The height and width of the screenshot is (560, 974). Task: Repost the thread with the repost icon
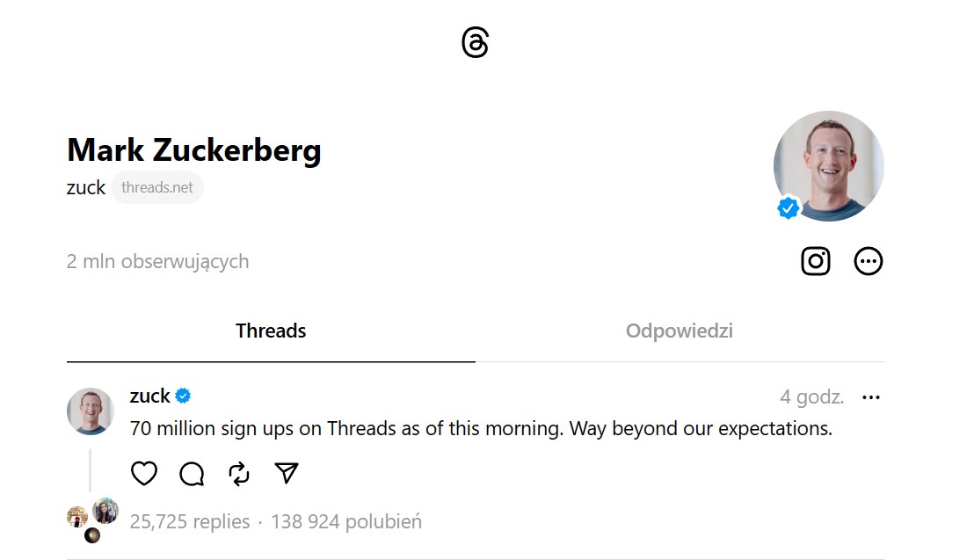click(239, 474)
